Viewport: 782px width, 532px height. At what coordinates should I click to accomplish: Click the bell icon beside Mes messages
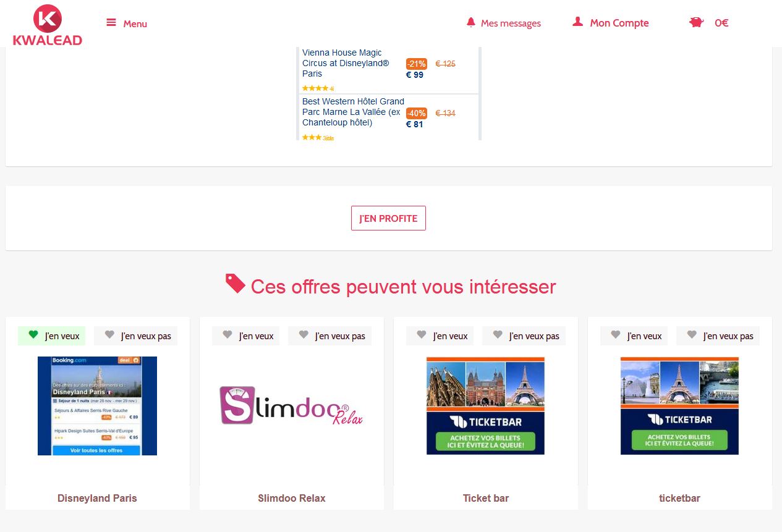pos(471,22)
